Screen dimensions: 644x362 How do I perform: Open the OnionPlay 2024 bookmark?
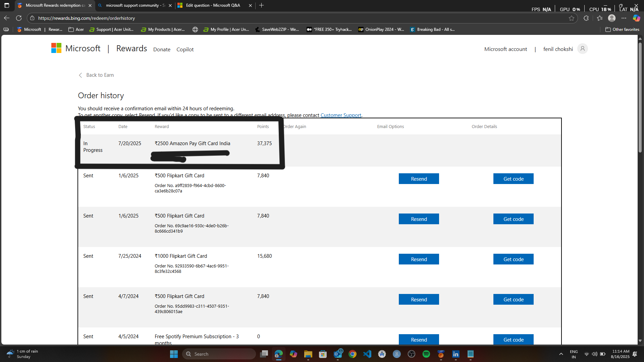381,29
